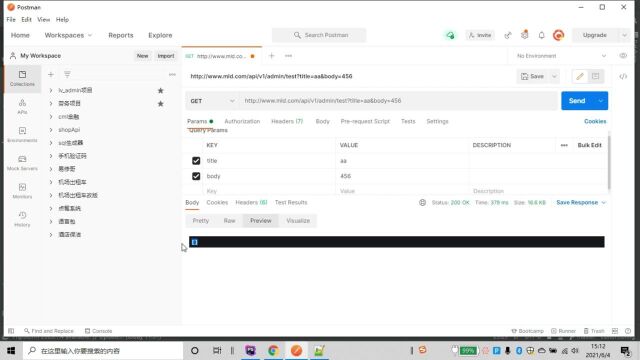Click the environment quick look eye icon

623,56
